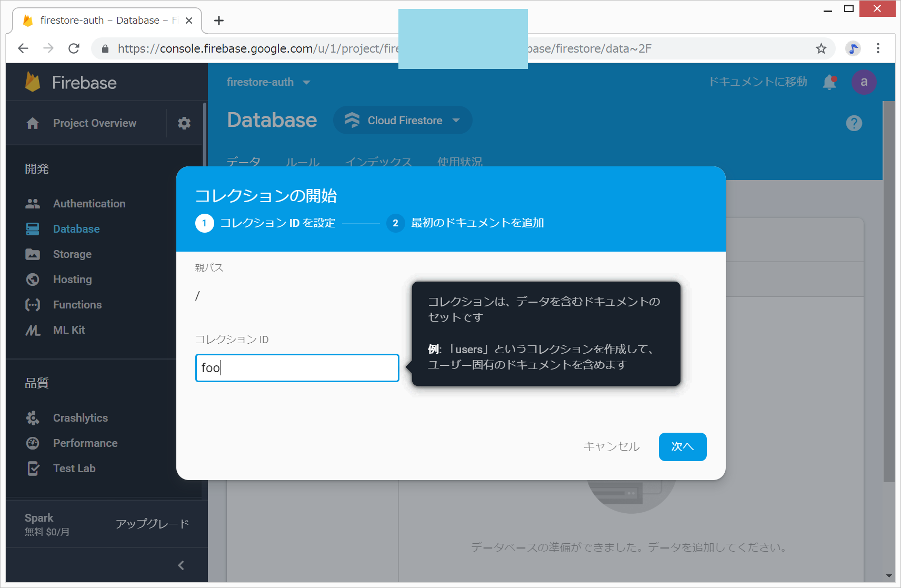Click the ML Kit icon
Viewport: 901px width, 588px height.
(x=33, y=330)
